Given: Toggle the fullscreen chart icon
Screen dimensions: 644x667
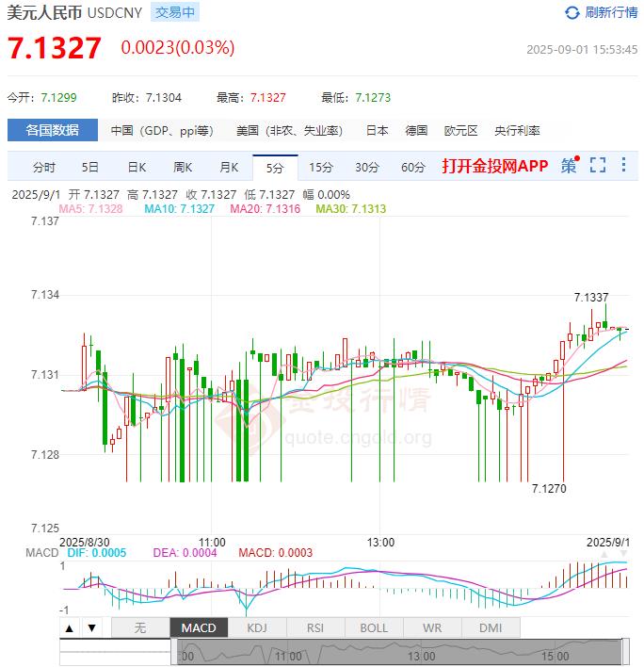Looking at the screenshot, I should 598,165.
